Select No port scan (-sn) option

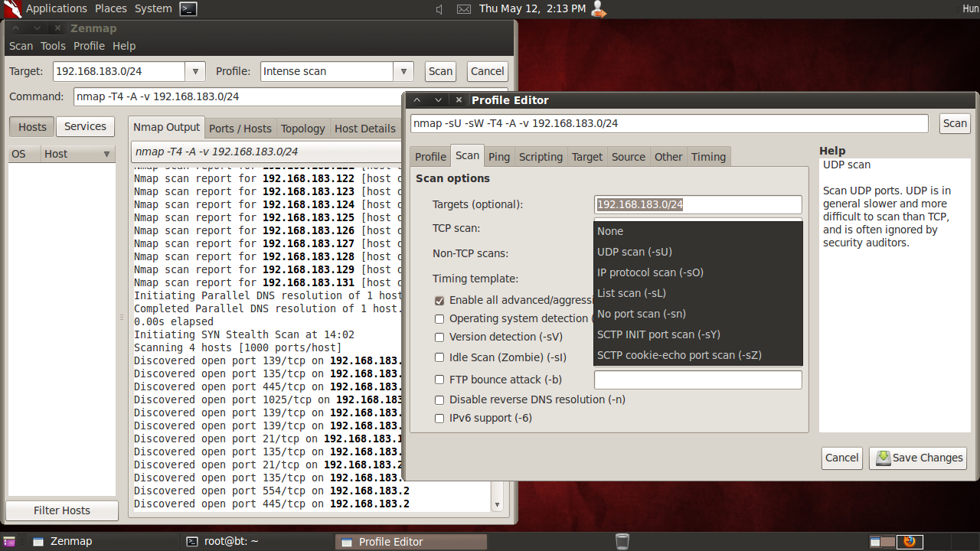point(698,314)
